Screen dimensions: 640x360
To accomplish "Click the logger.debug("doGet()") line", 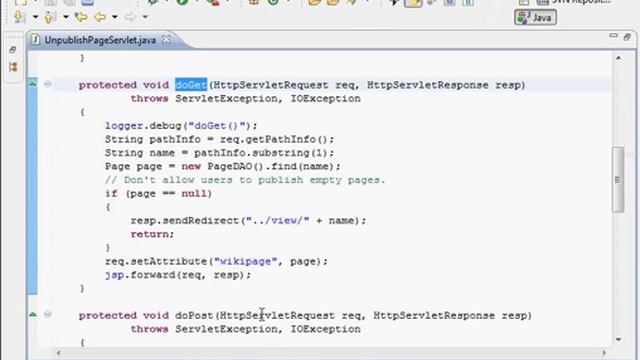I will click(181, 126).
